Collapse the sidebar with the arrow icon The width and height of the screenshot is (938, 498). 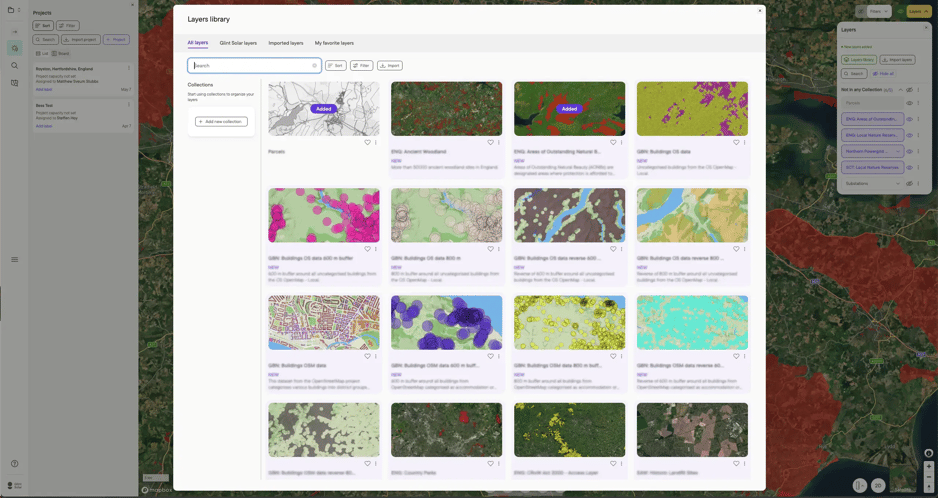pyautogui.click(x=15, y=32)
